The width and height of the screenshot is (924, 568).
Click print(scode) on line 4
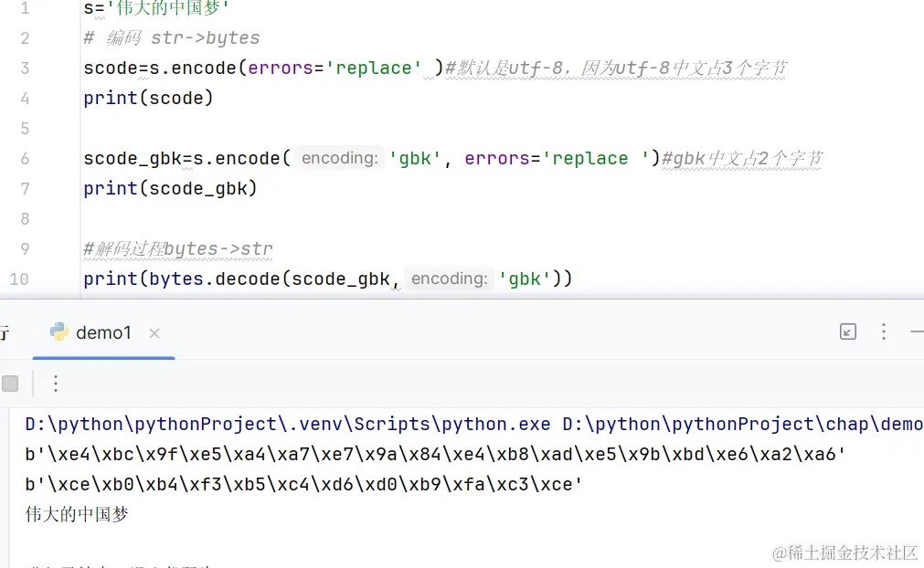[x=148, y=98]
